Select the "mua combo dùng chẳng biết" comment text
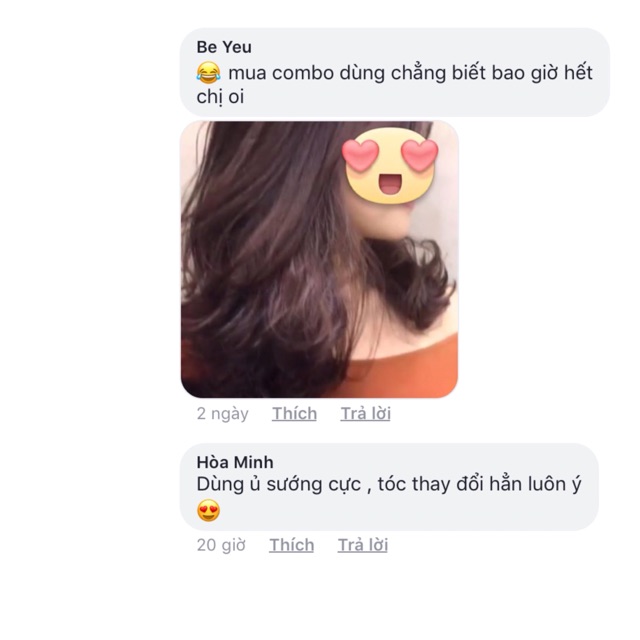Image resolution: width=640 pixels, height=640 pixels. click(337, 73)
